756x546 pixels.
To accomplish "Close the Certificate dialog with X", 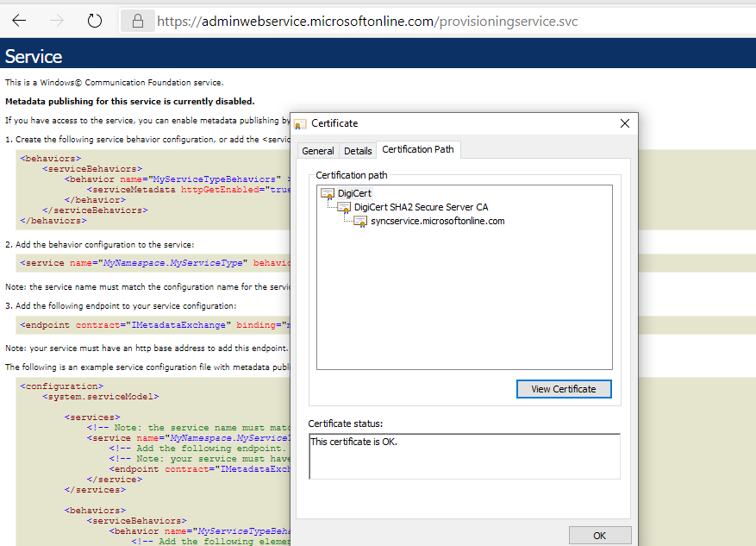I will click(625, 123).
